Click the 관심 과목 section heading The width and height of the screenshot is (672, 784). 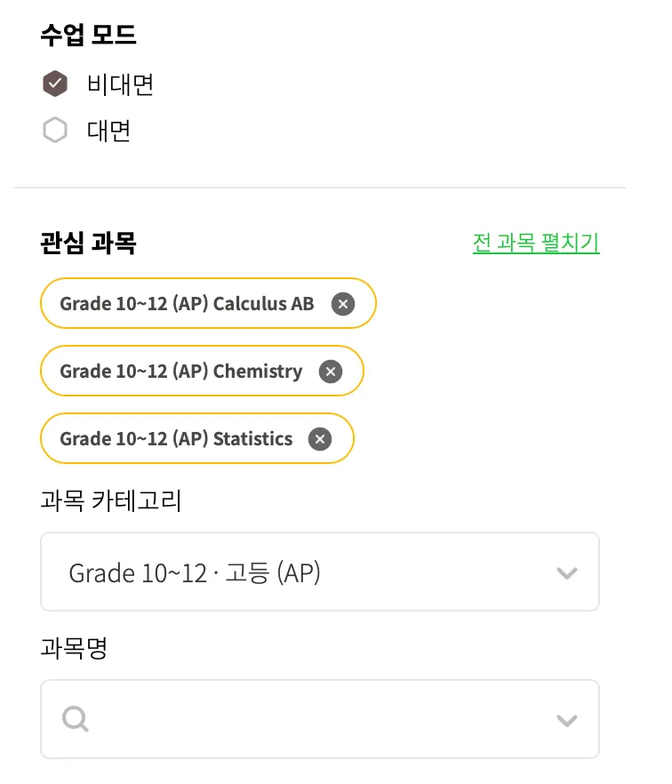88,243
